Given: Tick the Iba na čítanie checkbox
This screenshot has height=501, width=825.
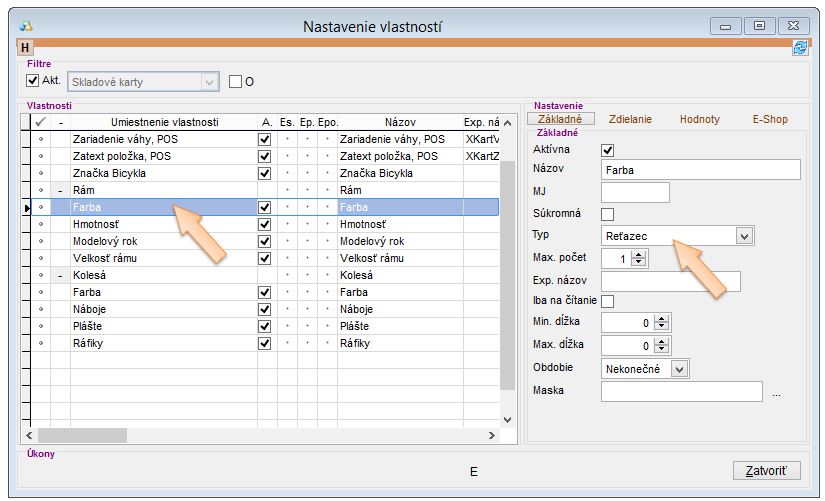Looking at the screenshot, I should (607, 301).
